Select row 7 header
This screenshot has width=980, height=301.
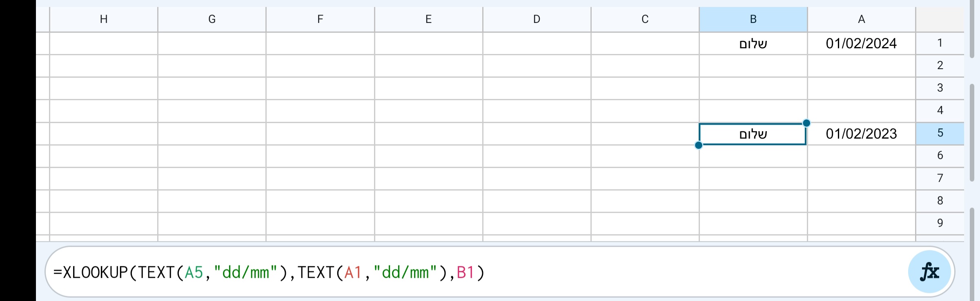pyautogui.click(x=940, y=178)
